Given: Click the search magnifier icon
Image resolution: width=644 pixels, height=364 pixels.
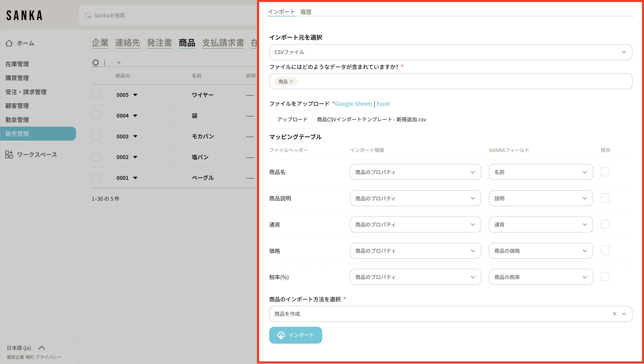Looking at the screenshot, I should click(87, 15).
